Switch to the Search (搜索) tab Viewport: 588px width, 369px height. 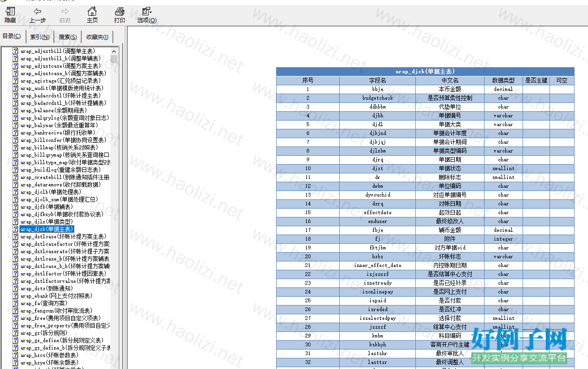(68, 37)
